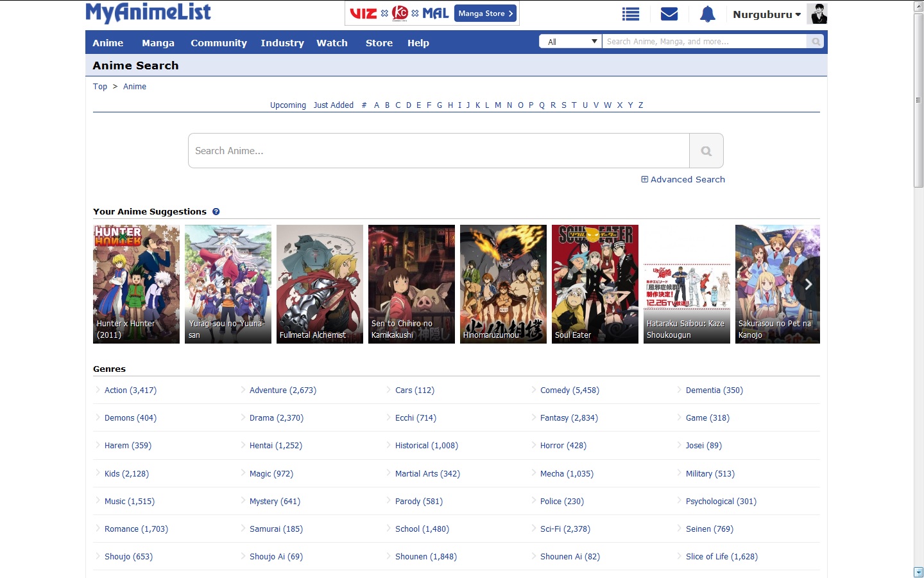This screenshot has width=924, height=578.
Task: Select the Mystery genre link
Action: [x=275, y=502]
